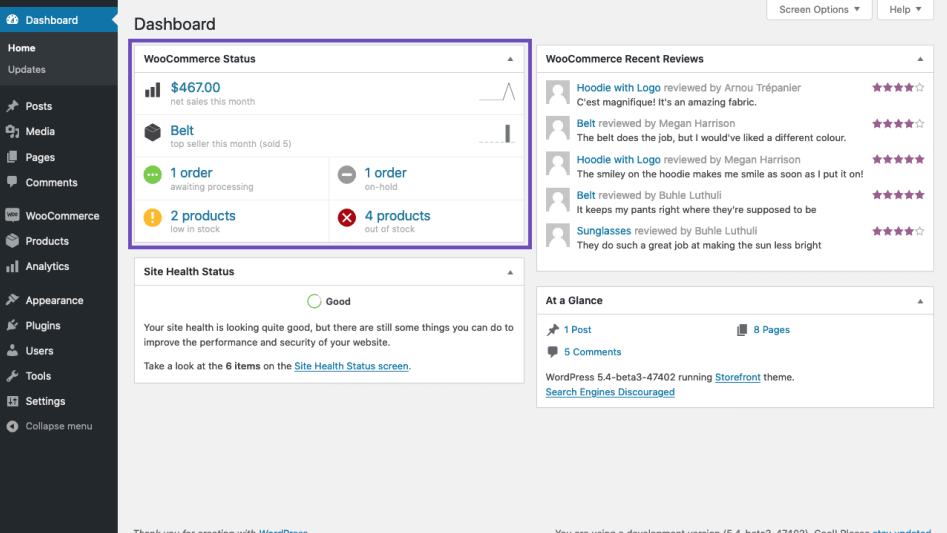The height and width of the screenshot is (533, 947).
Task: Click the top seller cube icon
Action: pos(152,132)
